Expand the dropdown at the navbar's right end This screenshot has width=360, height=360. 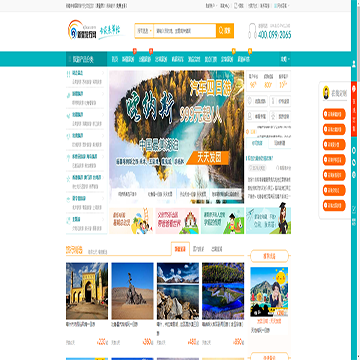pos(285,59)
